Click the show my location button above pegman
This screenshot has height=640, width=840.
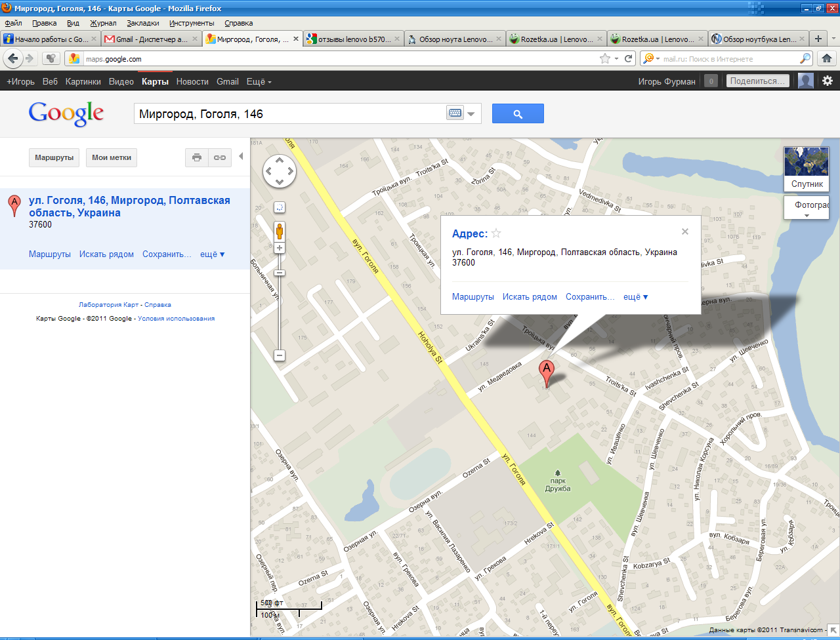click(280, 207)
